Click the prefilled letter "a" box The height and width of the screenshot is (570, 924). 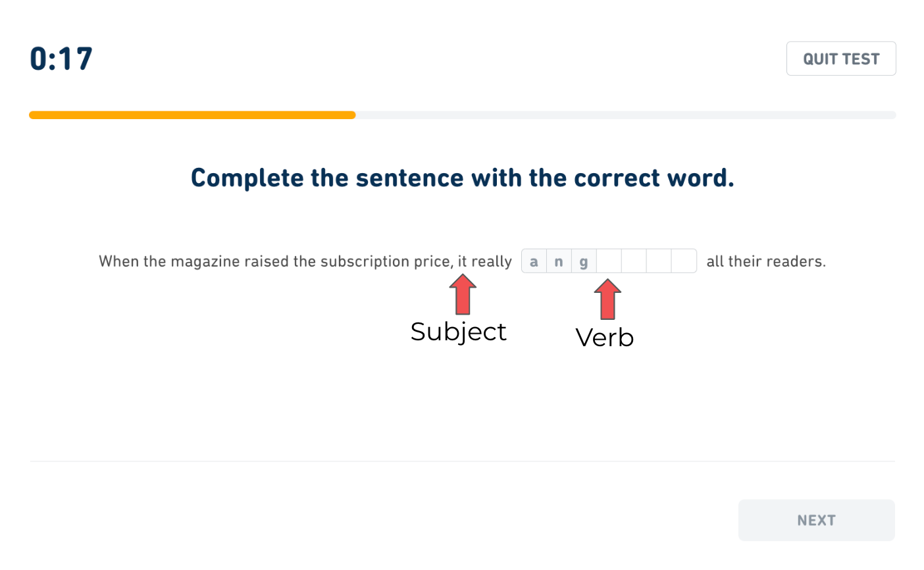(x=534, y=261)
